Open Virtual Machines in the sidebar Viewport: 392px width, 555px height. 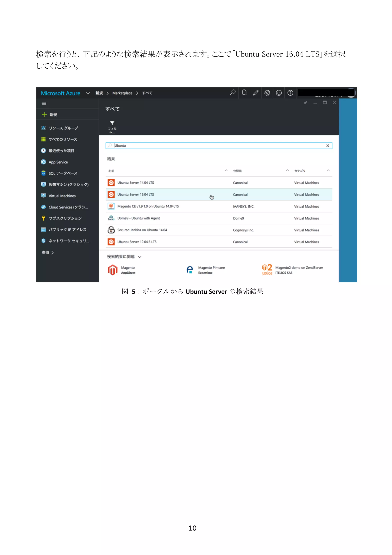[62, 196]
